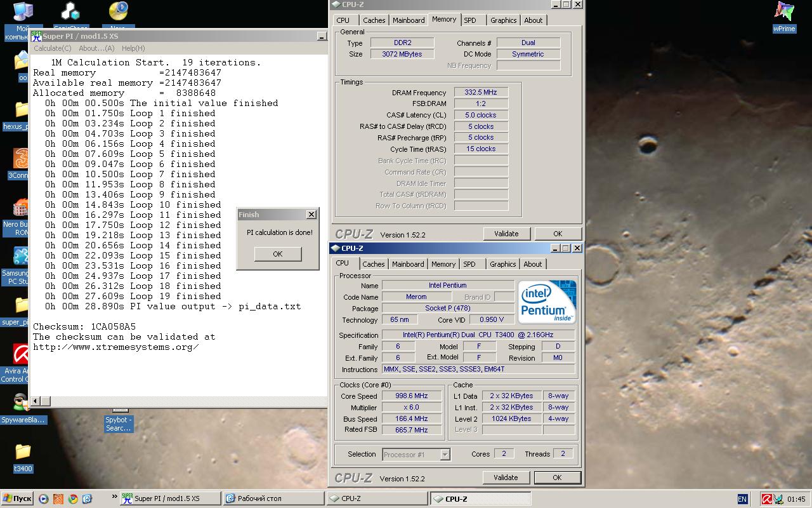Open the About...(A) menu in Super PI
812x508 pixels.
point(96,48)
